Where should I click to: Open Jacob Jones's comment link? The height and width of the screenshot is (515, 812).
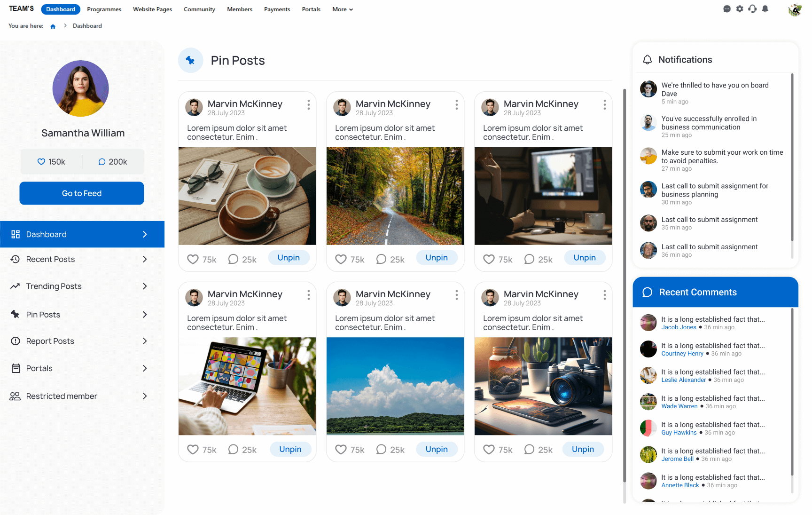pyautogui.click(x=679, y=327)
